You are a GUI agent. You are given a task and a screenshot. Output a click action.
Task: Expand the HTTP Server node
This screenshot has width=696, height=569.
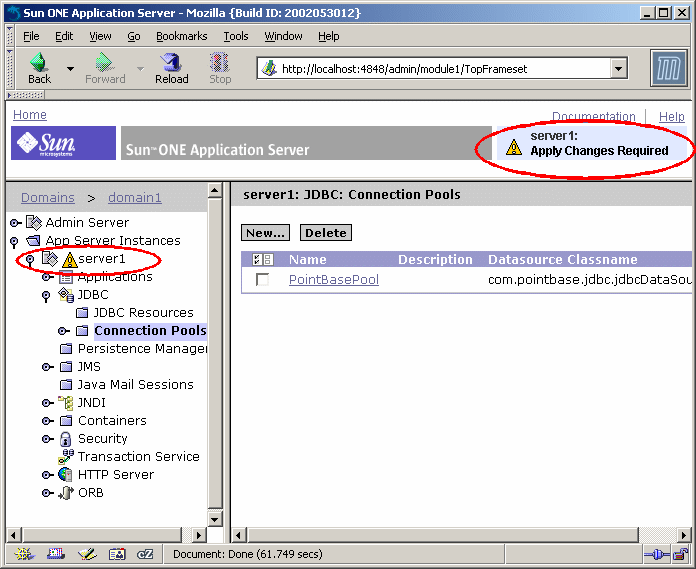[48, 475]
